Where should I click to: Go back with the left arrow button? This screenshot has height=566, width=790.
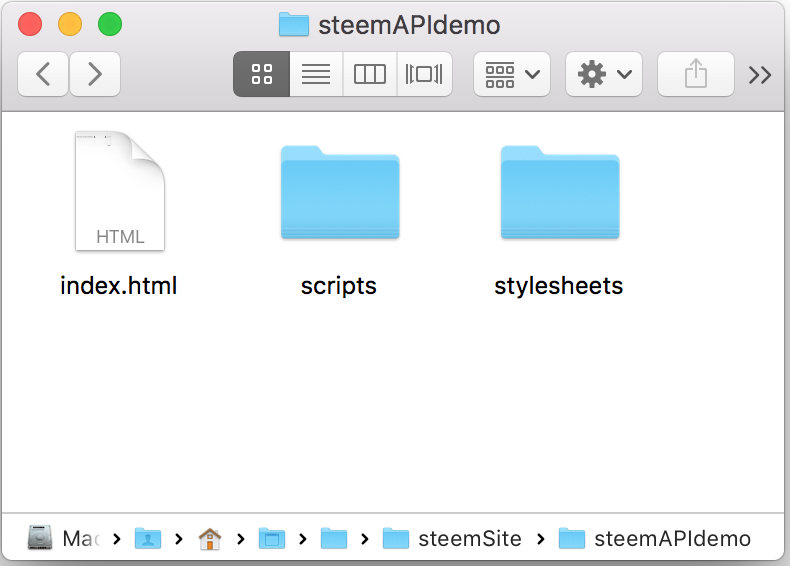coord(43,74)
